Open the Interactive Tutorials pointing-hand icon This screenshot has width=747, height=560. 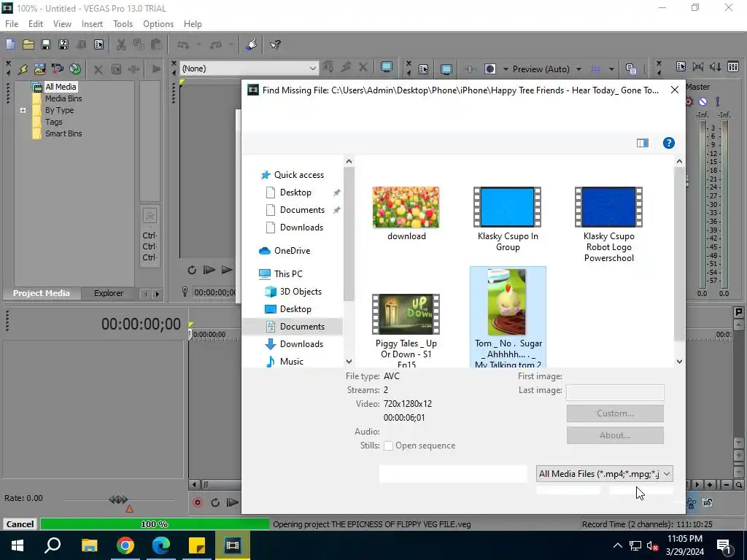252,44
